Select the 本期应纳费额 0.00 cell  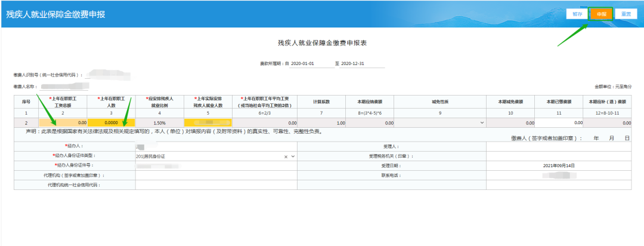click(x=370, y=122)
